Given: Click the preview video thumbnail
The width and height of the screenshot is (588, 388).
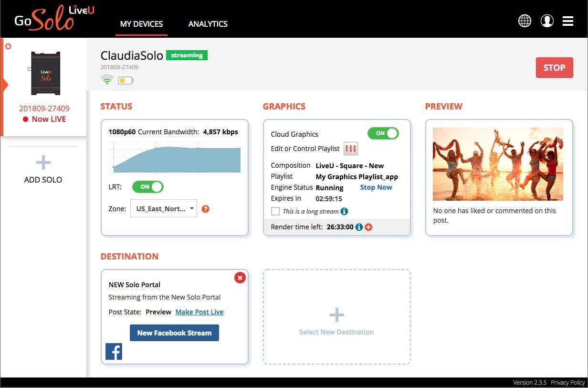Looking at the screenshot, I should [x=498, y=164].
